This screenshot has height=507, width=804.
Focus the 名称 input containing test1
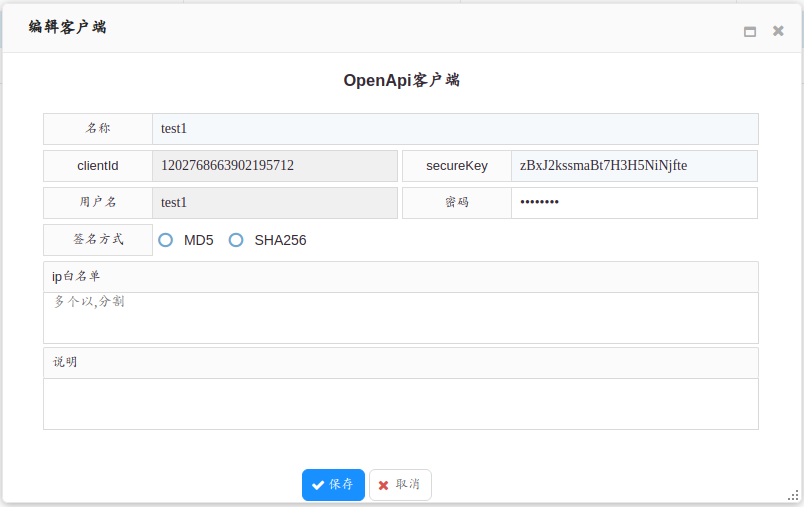click(x=455, y=129)
